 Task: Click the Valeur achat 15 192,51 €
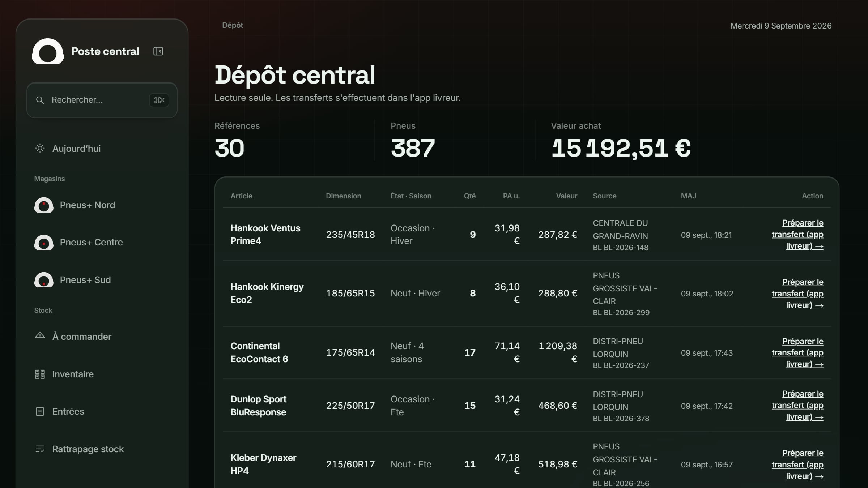click(621, 149)
